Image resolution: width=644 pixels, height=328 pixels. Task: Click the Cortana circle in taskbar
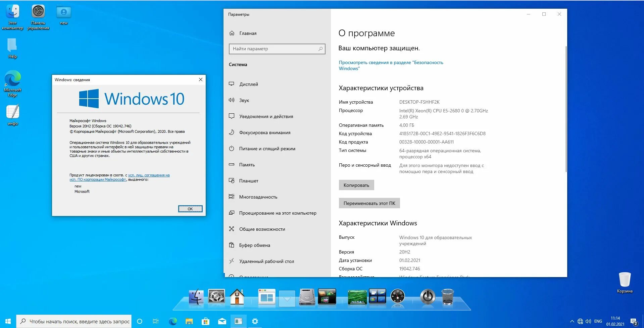140,321
